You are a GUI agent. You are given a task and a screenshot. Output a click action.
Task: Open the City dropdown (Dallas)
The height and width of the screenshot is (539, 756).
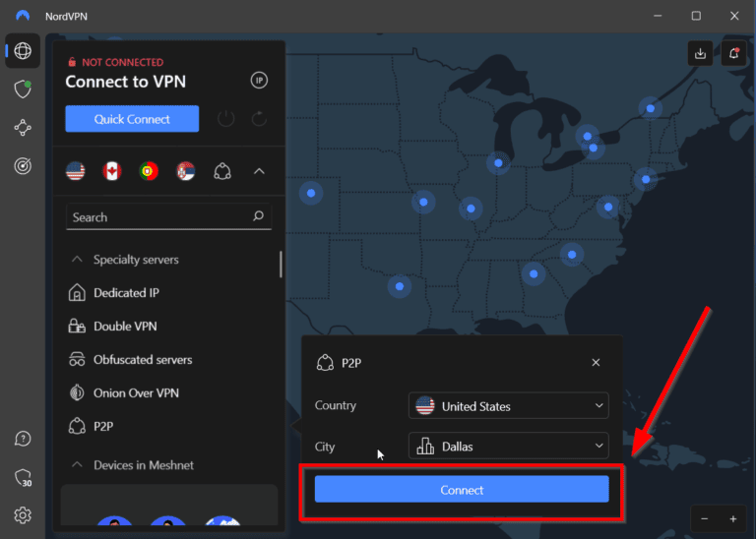point(509,446)
